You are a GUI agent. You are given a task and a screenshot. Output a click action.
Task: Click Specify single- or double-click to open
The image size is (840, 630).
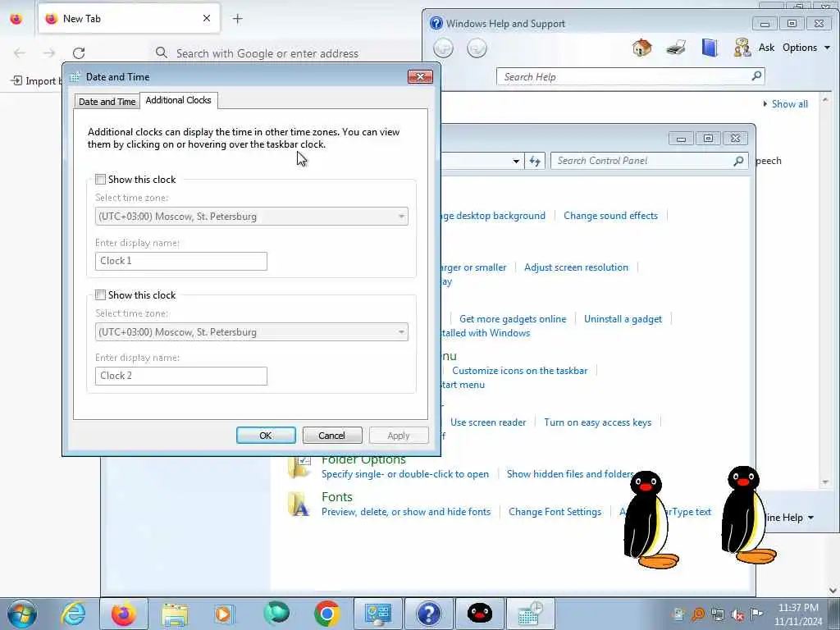[405, 474]
